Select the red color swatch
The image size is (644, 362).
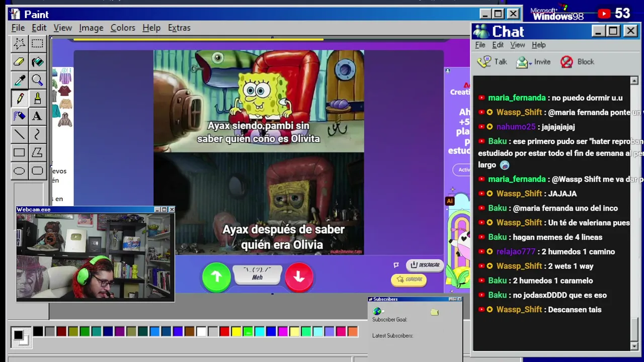[224, 331]
